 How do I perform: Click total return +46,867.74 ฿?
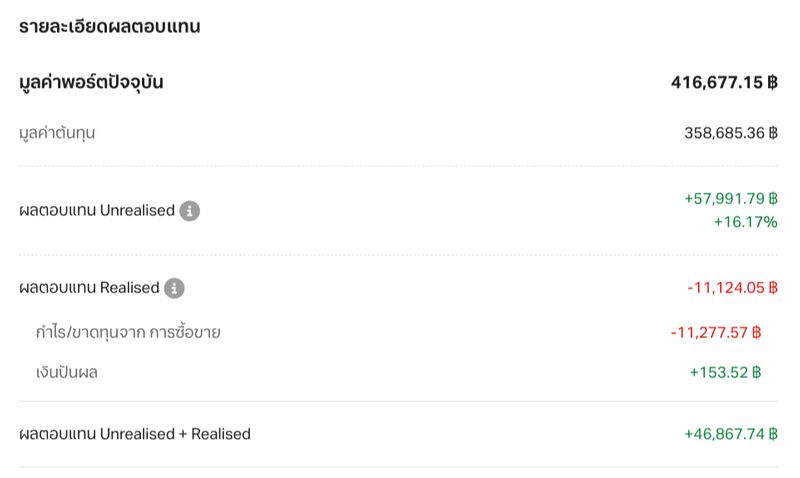[731, 434]
